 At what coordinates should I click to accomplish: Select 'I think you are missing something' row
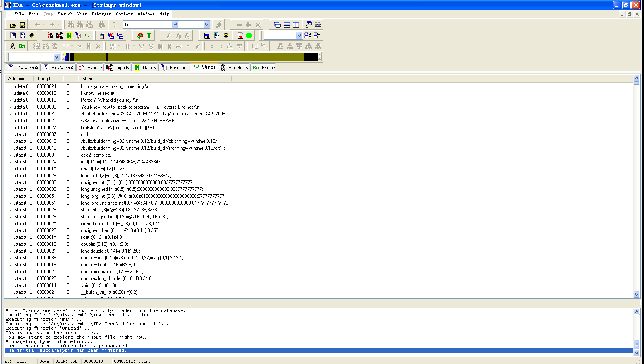click(319, 86)
